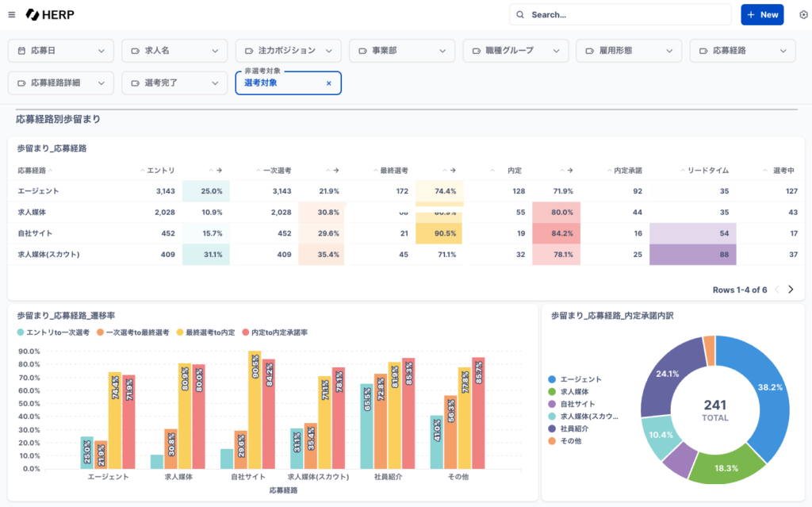Clear the 選考対象 filter with X
Screen dimensions: 812x507
[329, 83]
